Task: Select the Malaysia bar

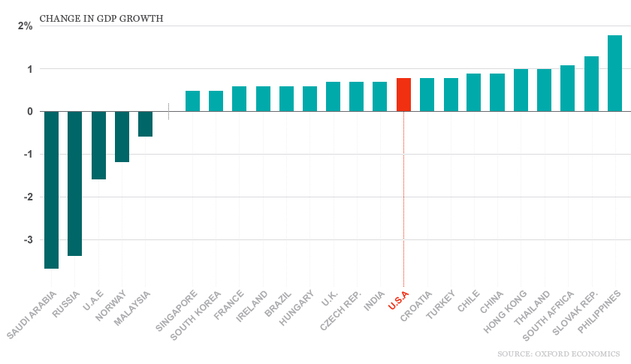Action: 145,124
